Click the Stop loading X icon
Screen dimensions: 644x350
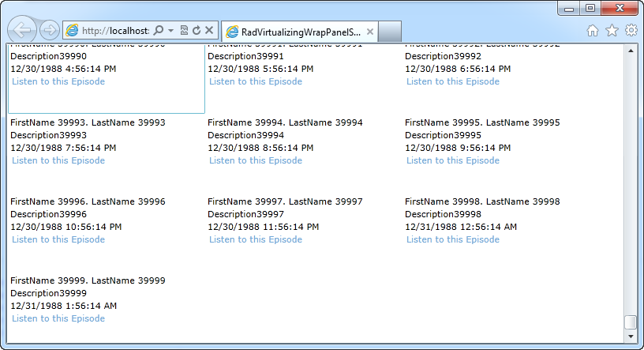click(209, 30)
